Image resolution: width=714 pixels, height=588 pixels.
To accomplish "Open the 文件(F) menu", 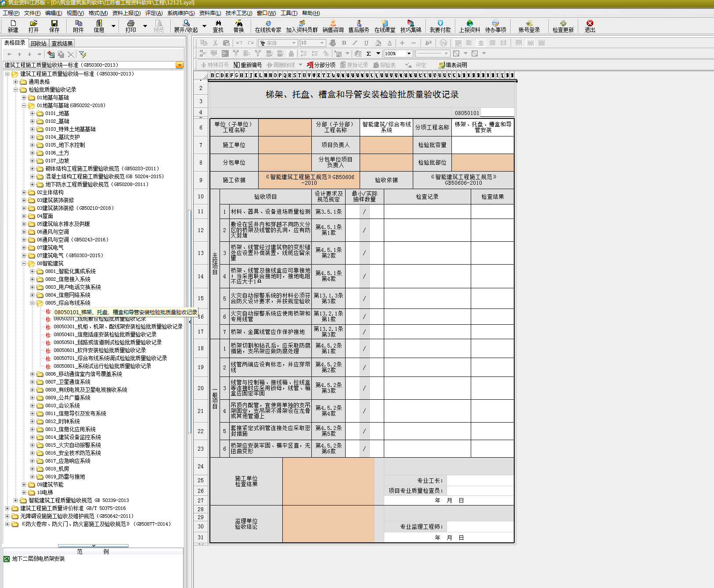I will (x=32, y=13).
